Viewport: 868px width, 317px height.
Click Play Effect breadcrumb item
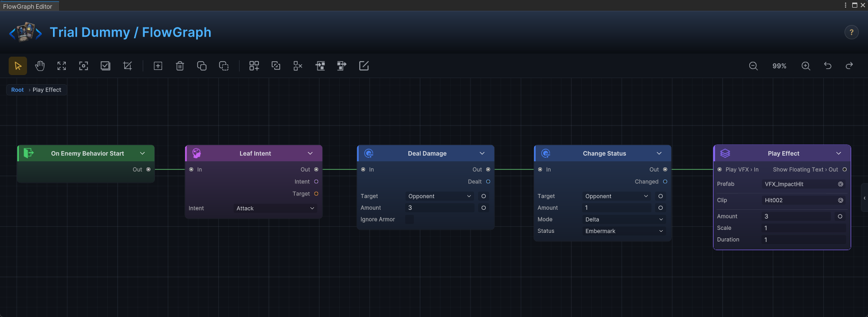[x=47, y=90]
